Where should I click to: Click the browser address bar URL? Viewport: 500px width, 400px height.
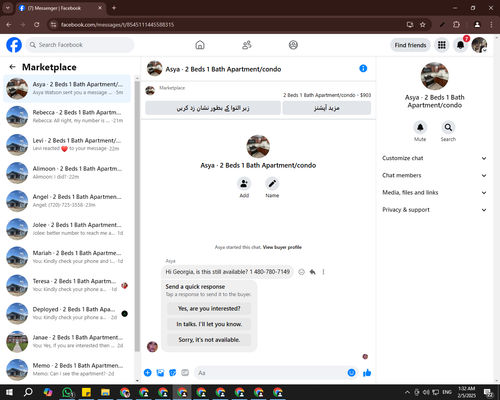(x=117, y=25)
